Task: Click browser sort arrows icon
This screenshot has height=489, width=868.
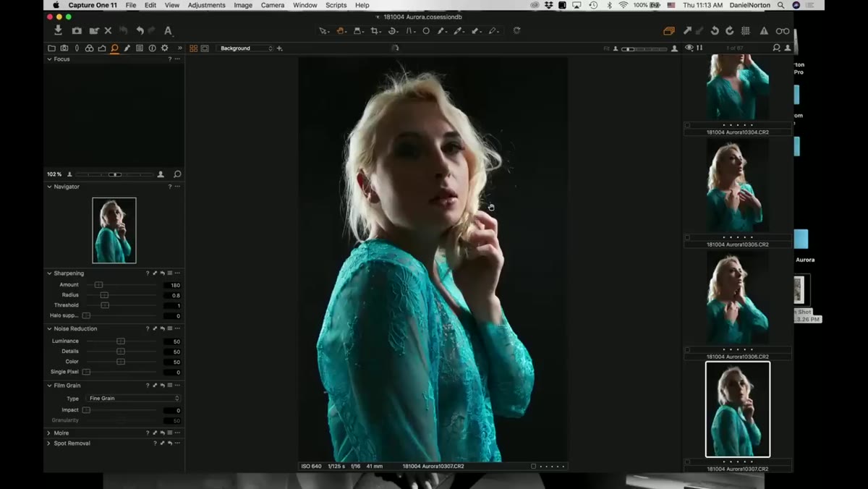Action: coord(699,48)
